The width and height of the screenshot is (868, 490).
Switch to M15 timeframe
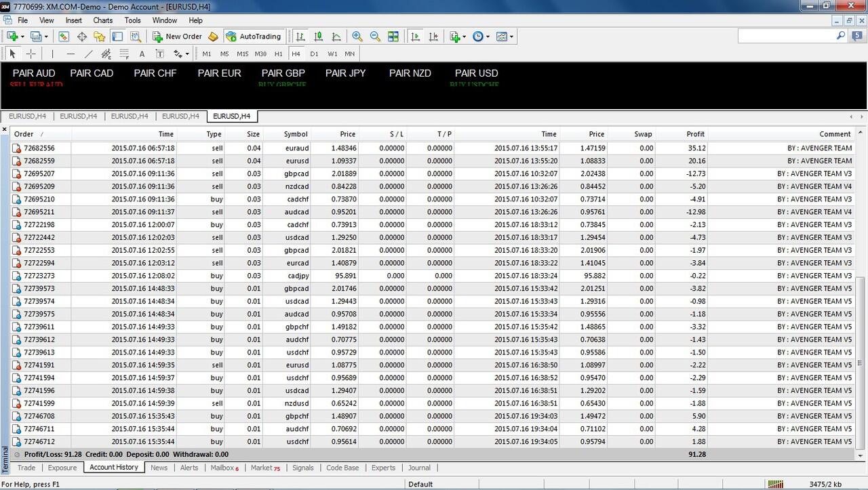[242, 54]
